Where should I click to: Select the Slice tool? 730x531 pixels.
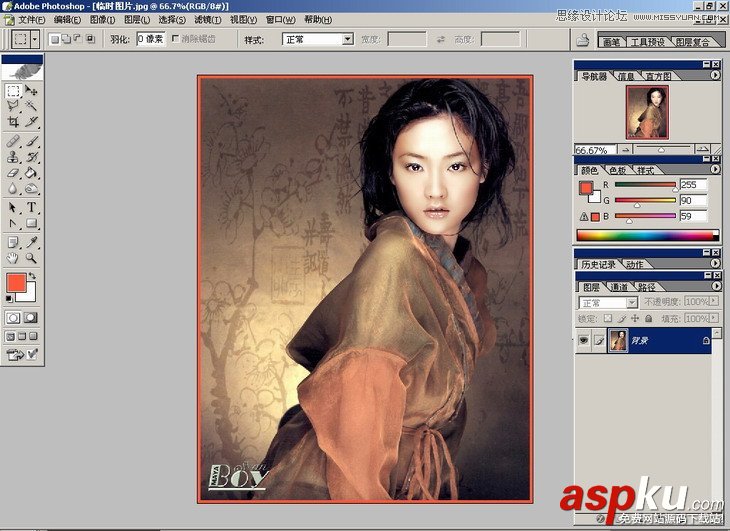click(x=31, y=122)
